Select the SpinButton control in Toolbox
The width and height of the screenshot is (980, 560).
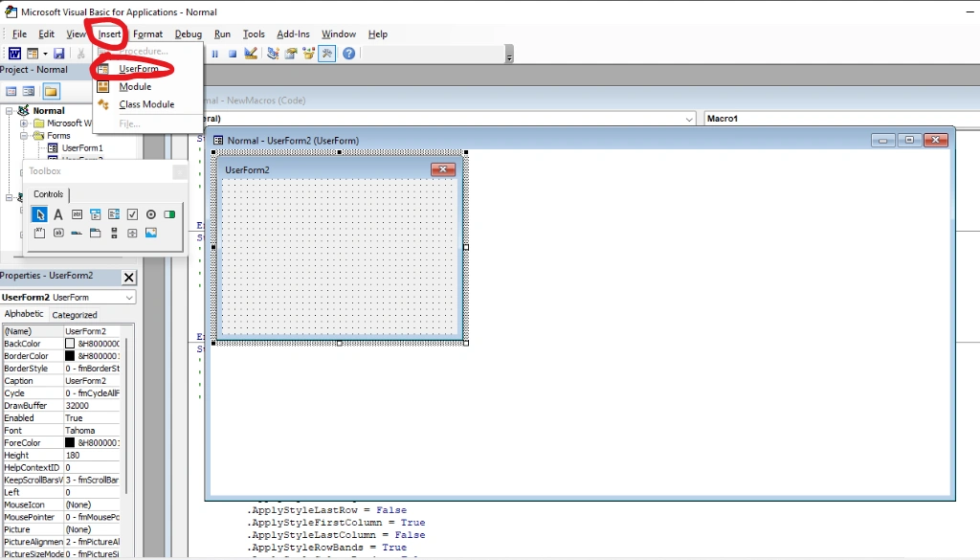(132, 234)
